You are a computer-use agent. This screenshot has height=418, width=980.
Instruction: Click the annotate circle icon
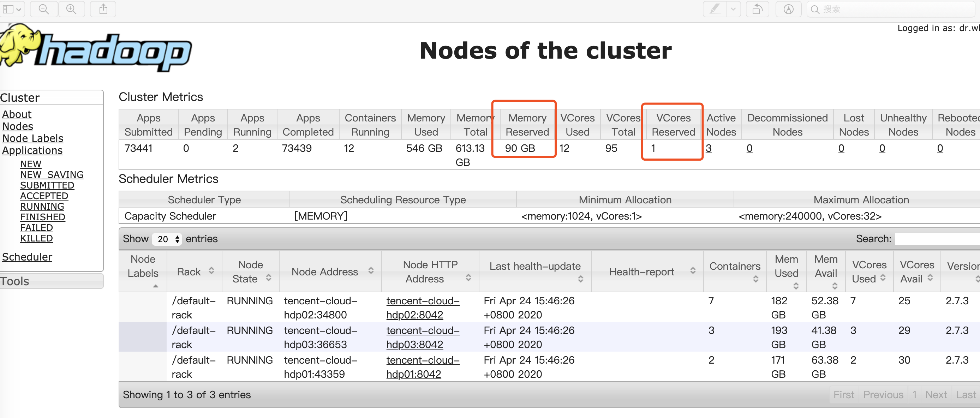click(789, 9)
